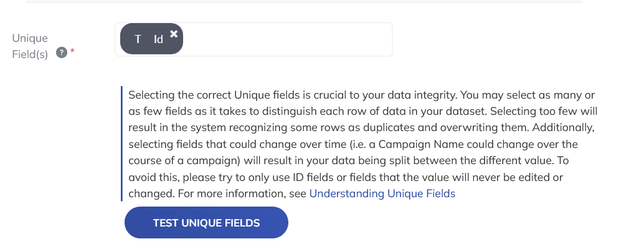Select the Id field chip
This screenshot has height=249, width=644.
click(151, 39)
